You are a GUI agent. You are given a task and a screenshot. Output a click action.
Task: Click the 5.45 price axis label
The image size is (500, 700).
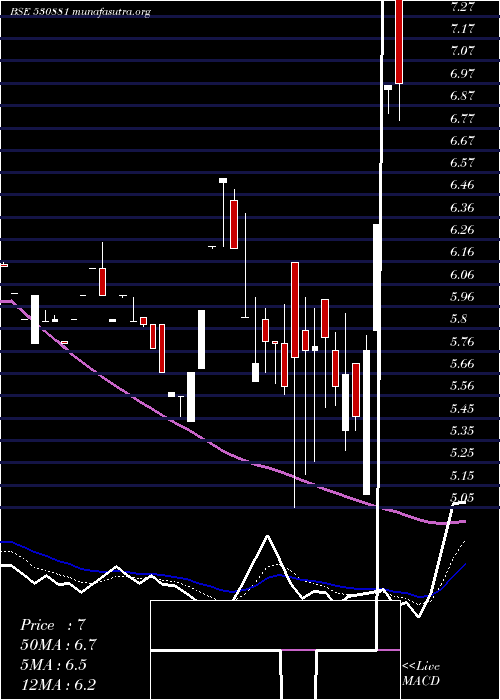tap(462, 408)
